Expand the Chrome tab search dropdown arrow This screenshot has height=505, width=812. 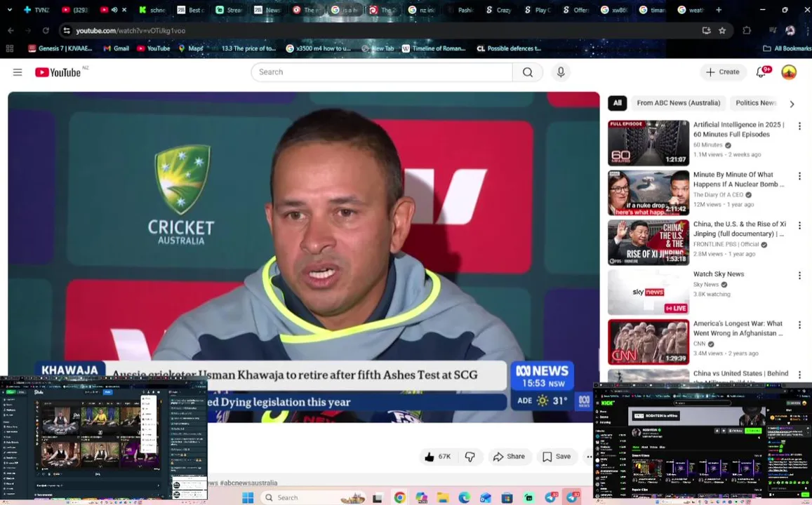[x=9, y=10]
